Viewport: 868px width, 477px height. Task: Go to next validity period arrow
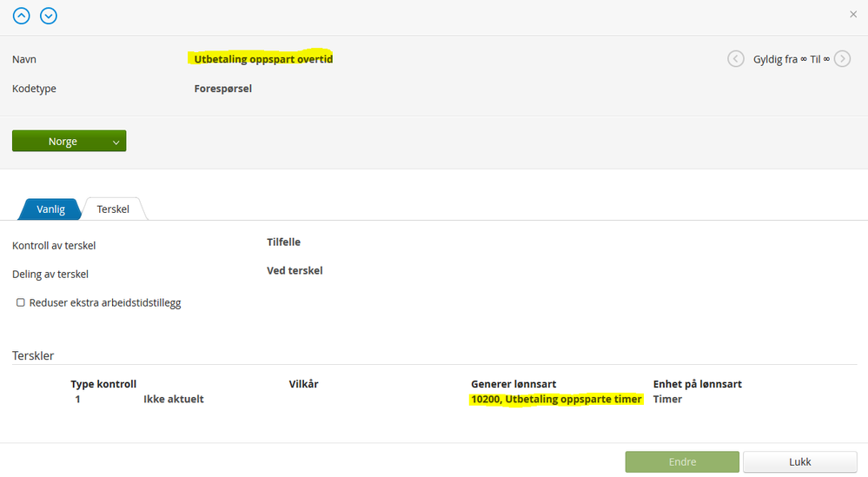(x=842, y=59)
